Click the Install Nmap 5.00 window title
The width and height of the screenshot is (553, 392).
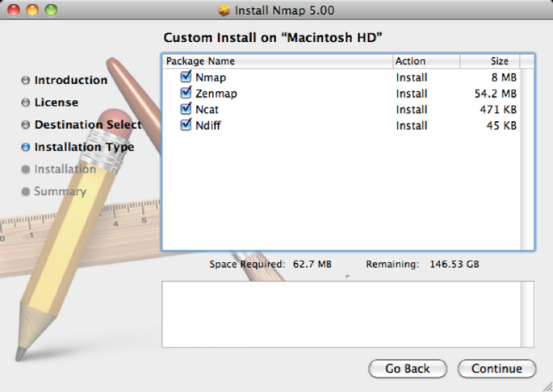[x=284, y=10]
